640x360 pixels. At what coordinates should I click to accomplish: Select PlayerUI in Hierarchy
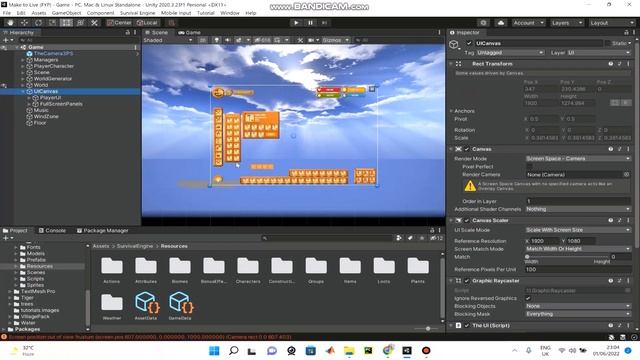coord(51,98)
